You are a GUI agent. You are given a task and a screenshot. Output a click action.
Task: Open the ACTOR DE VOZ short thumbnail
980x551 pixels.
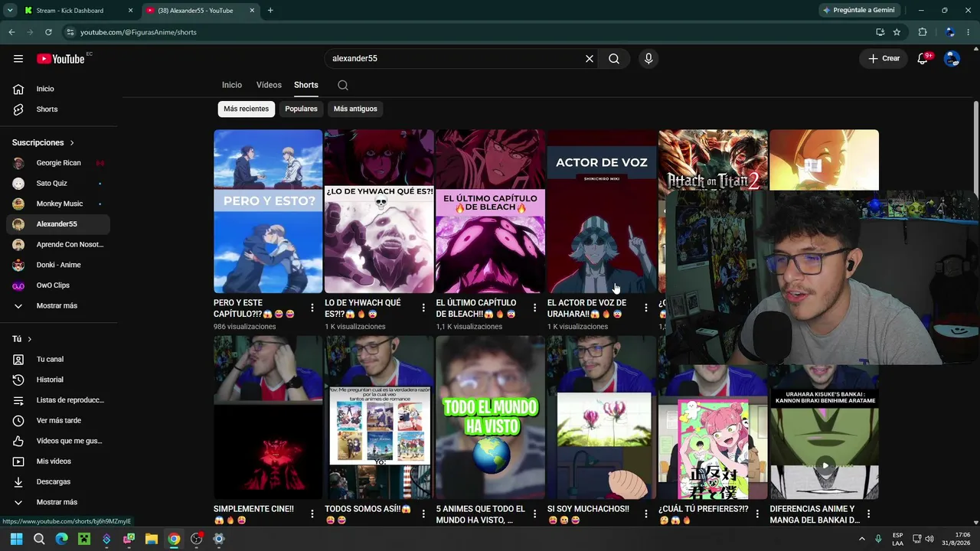point(601,211)
